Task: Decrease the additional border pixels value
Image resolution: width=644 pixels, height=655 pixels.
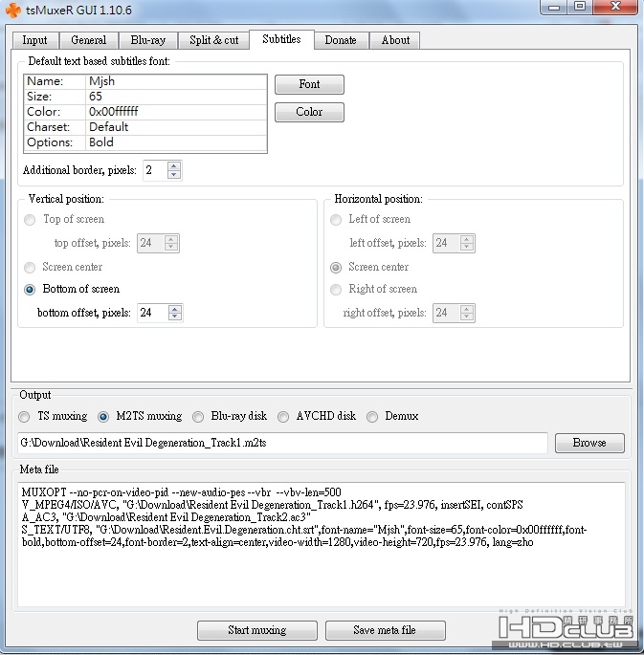Action: click(174, 175)
